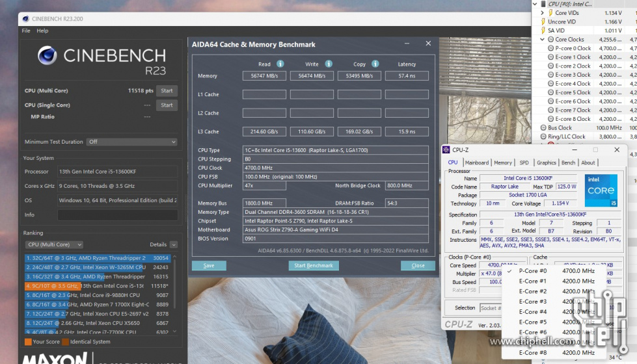Click the Your Score orange legend swatch
Screen dimensions: 637x364
tap(28, 342)
